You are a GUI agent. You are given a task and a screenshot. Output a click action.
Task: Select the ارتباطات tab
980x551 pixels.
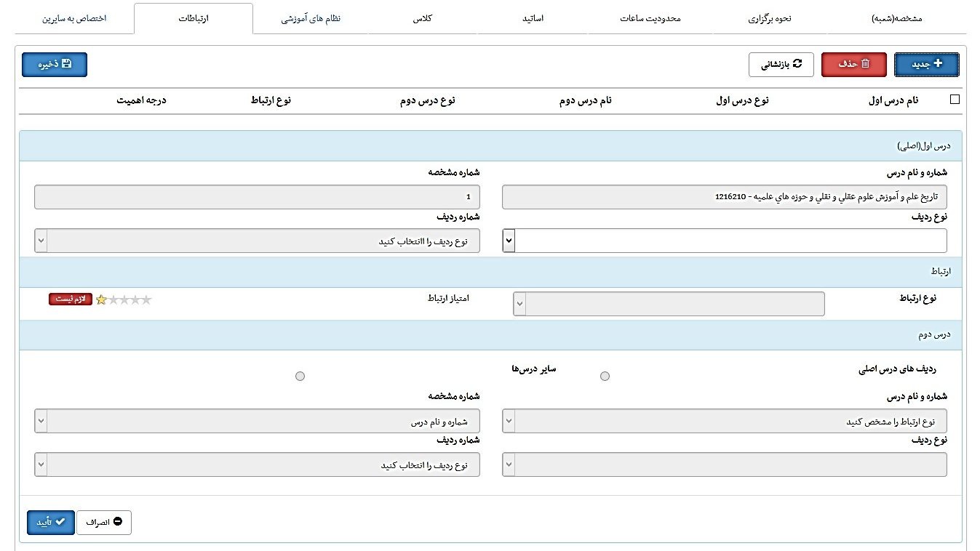pyautogui.click(x=194, y=19)
